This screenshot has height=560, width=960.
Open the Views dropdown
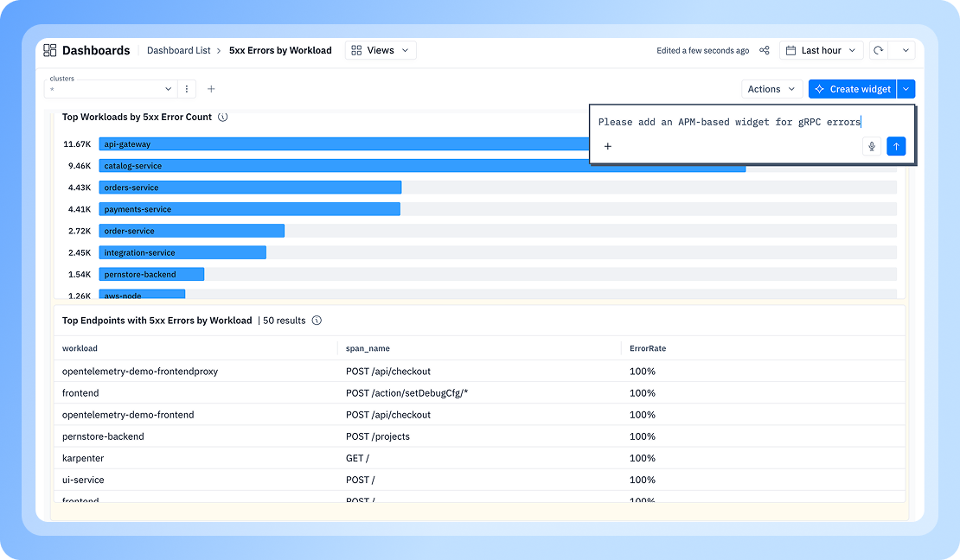tap(381, 50)
